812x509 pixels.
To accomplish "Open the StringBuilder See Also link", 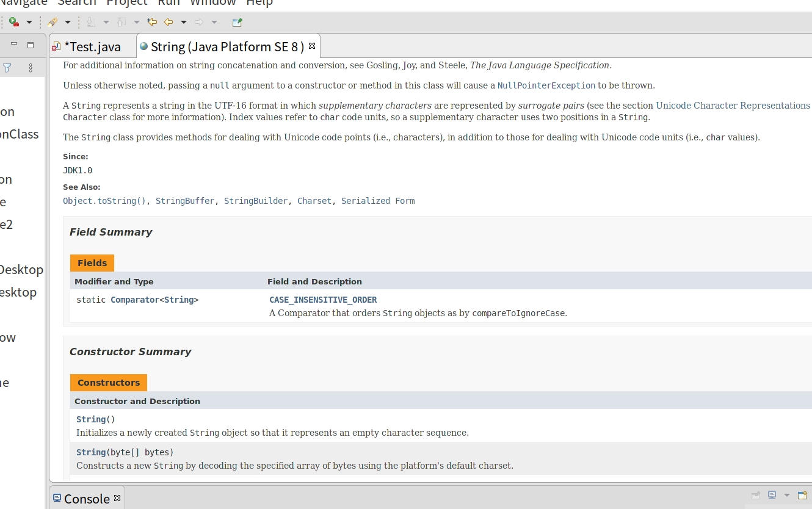I will pos(256,201).
